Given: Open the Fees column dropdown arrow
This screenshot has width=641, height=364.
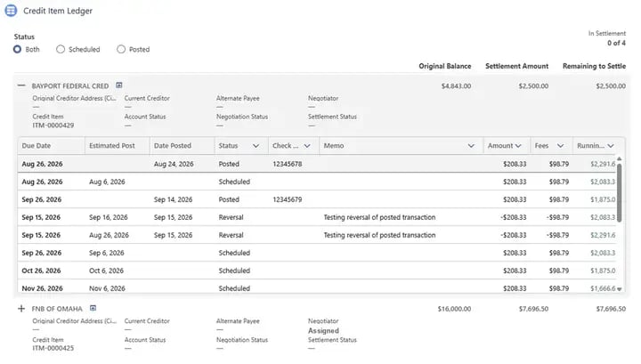Looking at the screenshot, I should 561,146.
